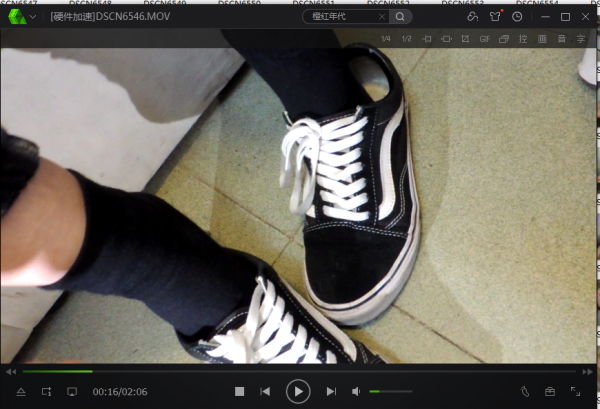Open the main menu dropdown arrow beside logo

[x=32, y=17]
